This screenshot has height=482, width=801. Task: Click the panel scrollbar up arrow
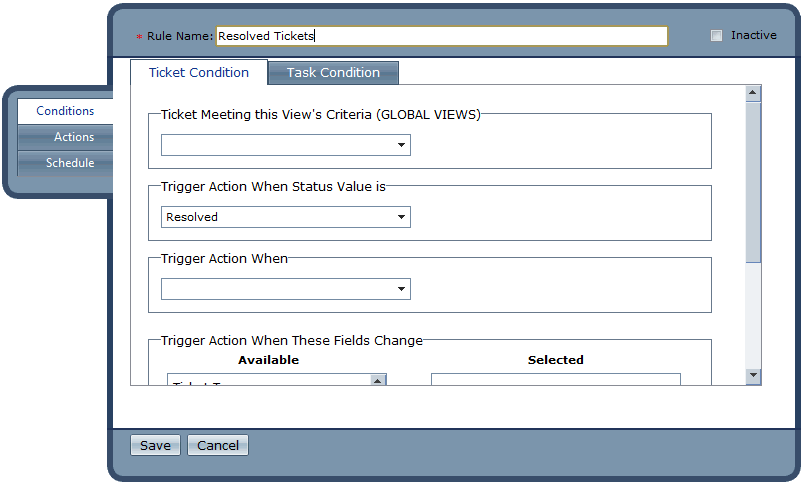click(754, 94)
